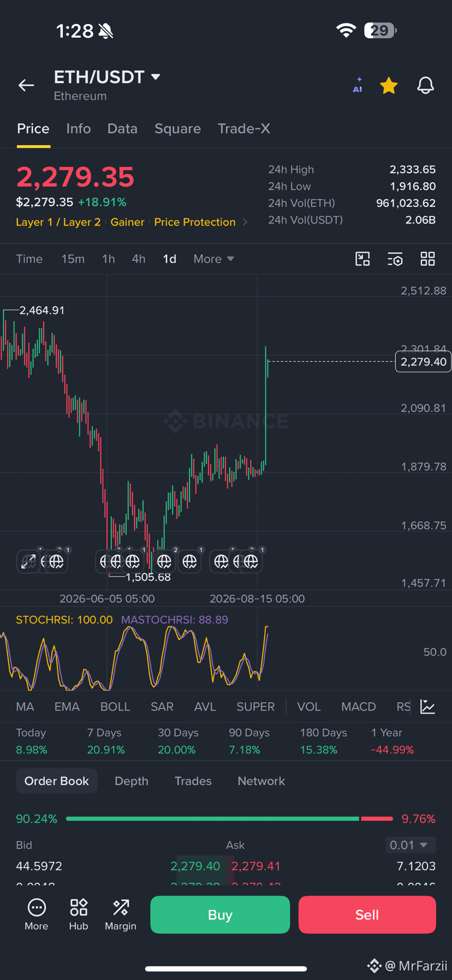Screen dimensions: 452x980
Task: Tap the 24h Low value 1,916.80
Action: click(413, 186)
